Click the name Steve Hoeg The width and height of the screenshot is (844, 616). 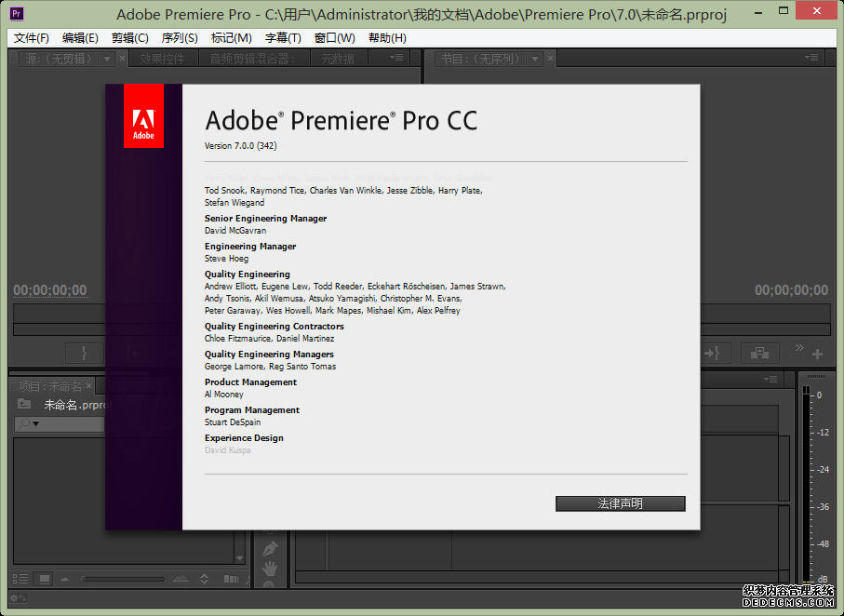click(226, 259)
